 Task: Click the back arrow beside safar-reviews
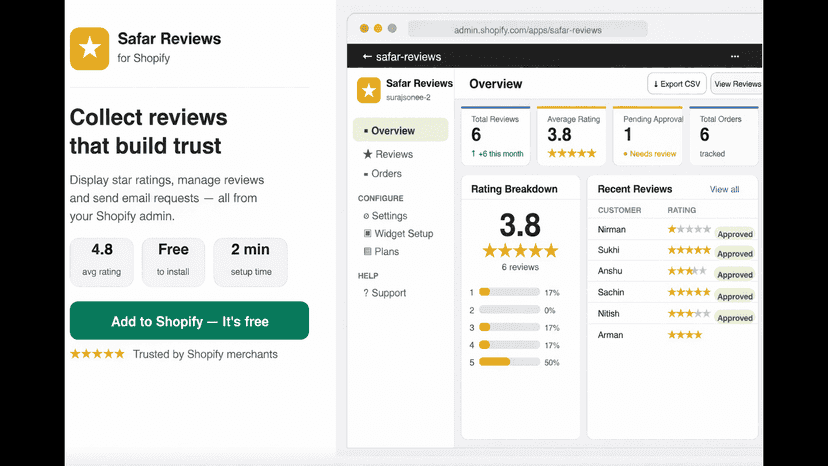click(x=367, y=57)
